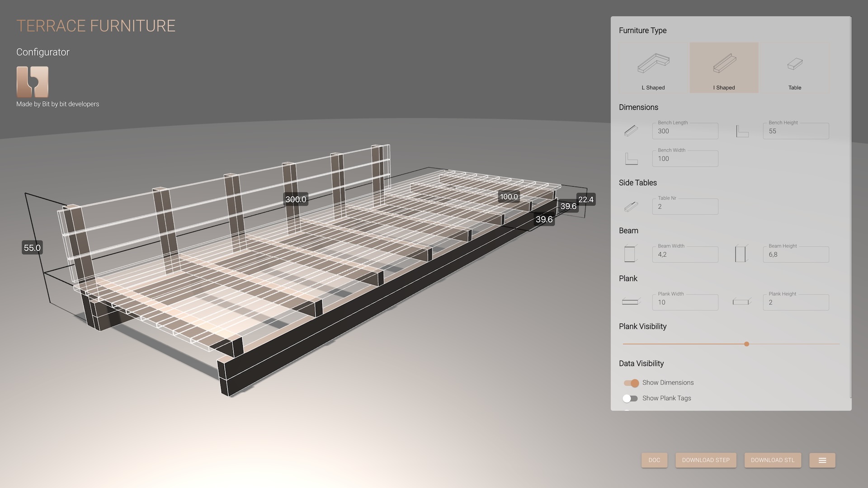Click DOWNLOAD STEP button

coord(706,460)
